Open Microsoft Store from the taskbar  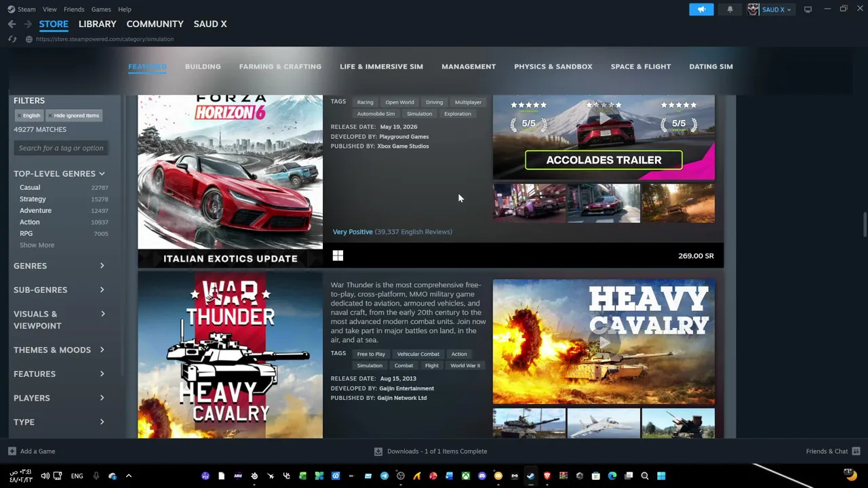coord(596,476)
